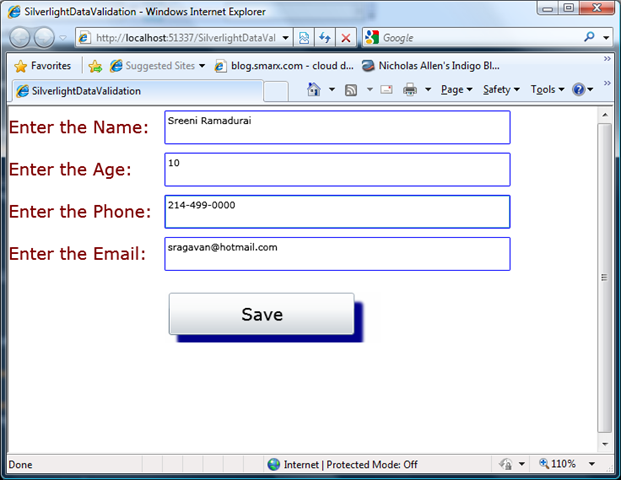Click the Google search provider icon
This screenshot has height=480, width=621.
(372, 38)
